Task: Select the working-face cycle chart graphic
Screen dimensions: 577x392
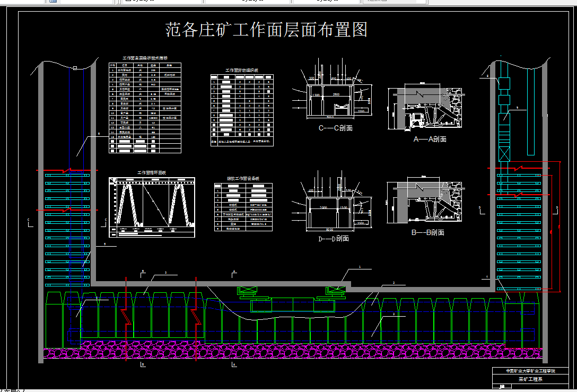Action: point(152,207)
